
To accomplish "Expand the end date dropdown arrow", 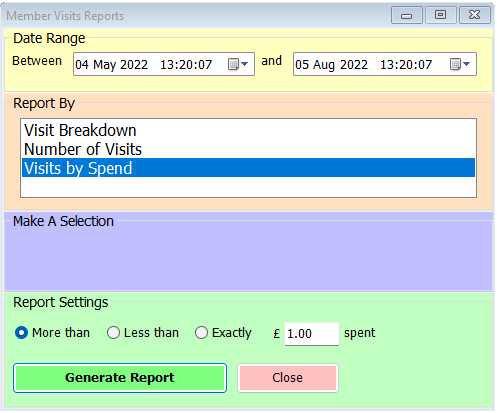I will 467,64.
